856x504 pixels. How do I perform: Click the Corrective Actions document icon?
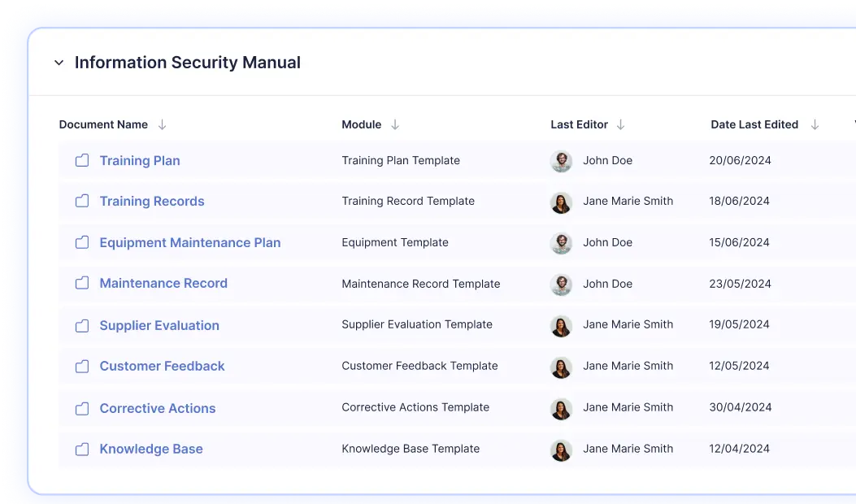point(82,408)
